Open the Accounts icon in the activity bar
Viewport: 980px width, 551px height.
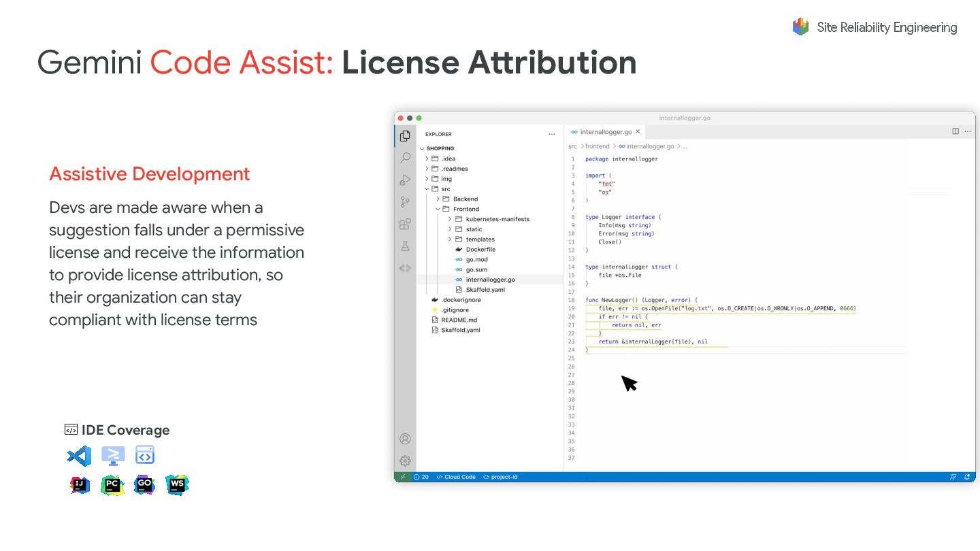(405, 439)
